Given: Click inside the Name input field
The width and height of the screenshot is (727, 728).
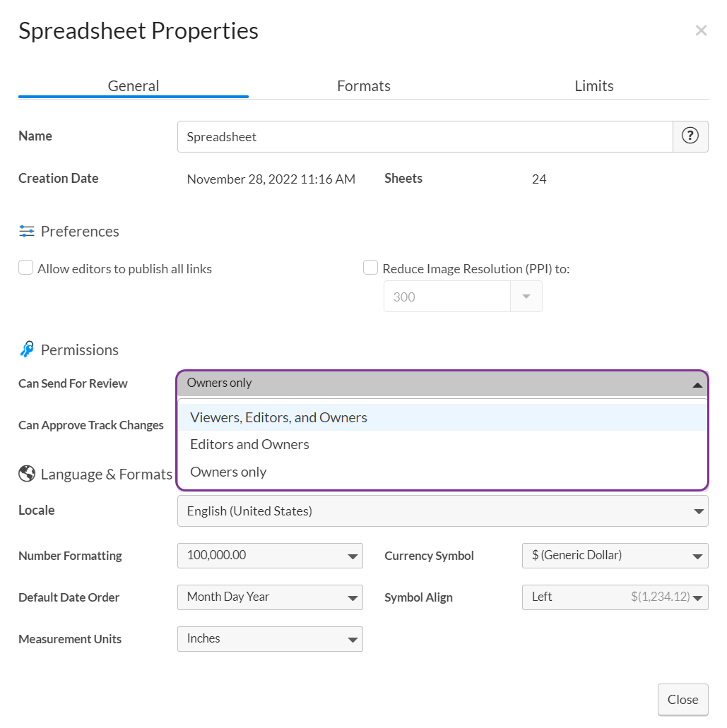Looking at the screenshot, I should pyautogui.click(x=424, y=136).
